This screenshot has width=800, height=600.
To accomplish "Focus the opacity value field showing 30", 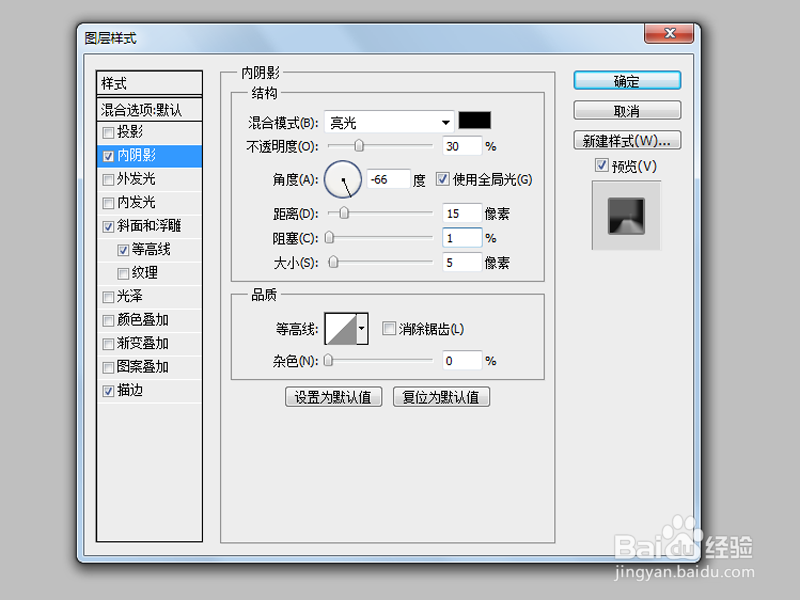I will click(x=462, y=146).
